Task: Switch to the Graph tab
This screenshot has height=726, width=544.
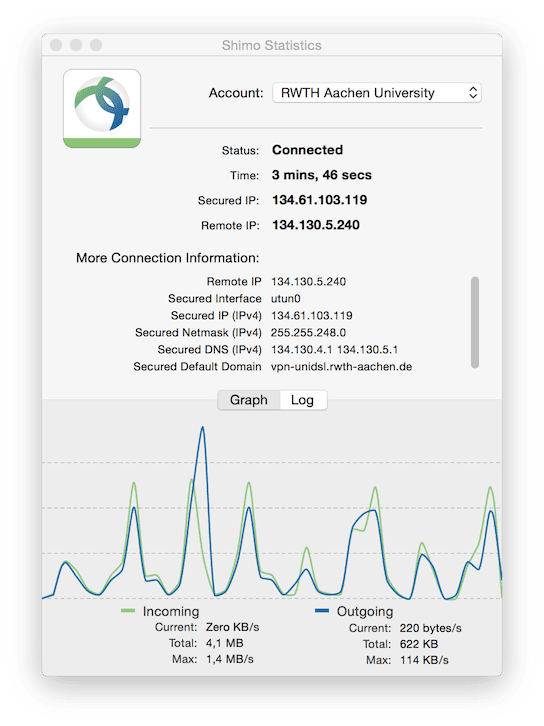Action: pos(249,400)
